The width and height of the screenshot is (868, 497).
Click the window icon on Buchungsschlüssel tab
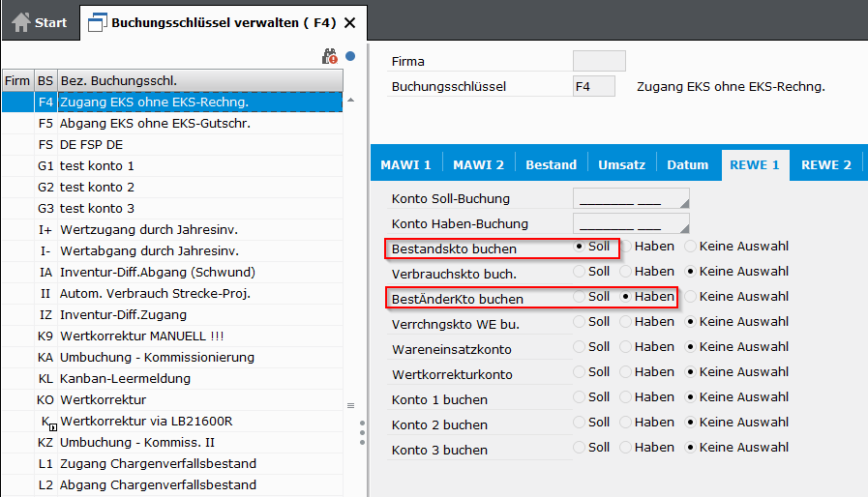[x=98, y=22]
